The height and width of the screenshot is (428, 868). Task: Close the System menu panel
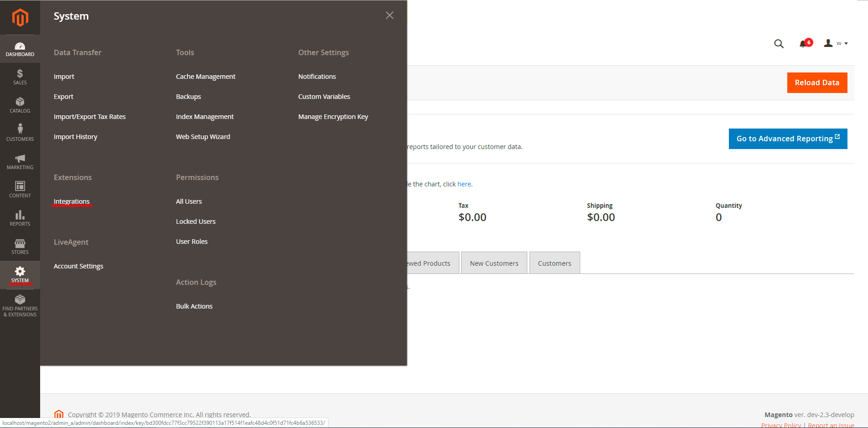(390, 15)
